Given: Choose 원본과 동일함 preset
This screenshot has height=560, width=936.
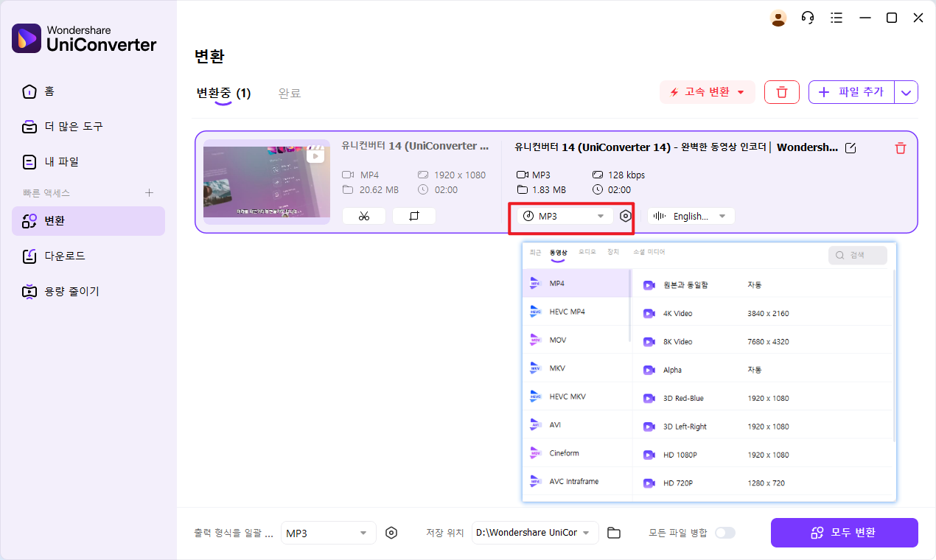Looking at the screenshot, I should (763, 284).
